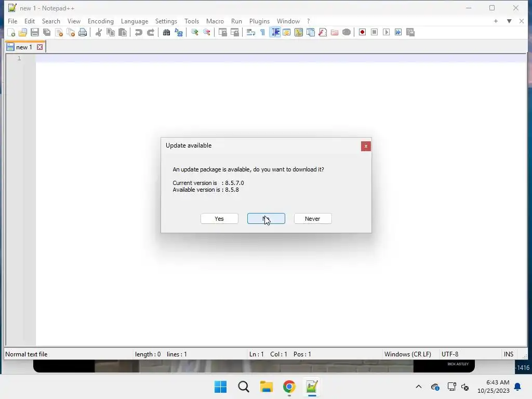Click the plus new tab button
This screenshot has width=532, height=399.
tap(496, 21)
